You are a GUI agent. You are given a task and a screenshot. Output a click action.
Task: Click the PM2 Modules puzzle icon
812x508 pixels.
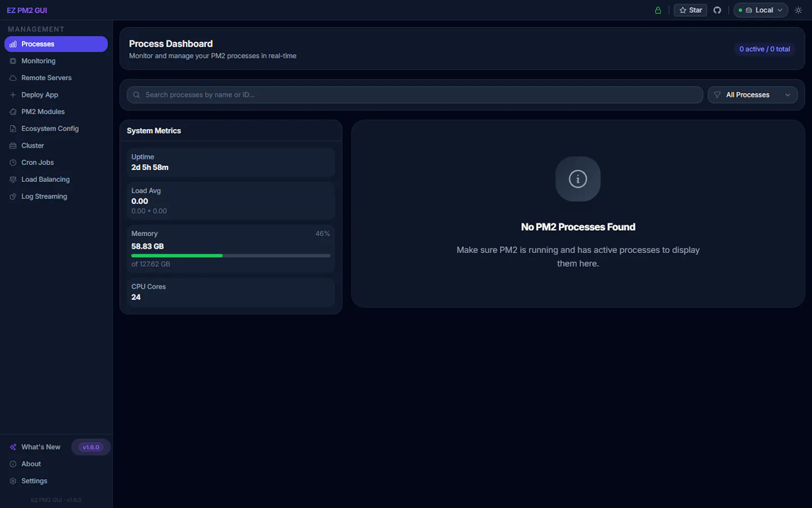point(13,112)
